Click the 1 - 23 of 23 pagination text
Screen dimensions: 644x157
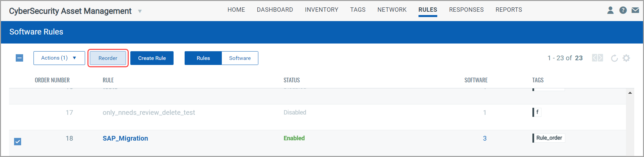[x=565, y=58]
